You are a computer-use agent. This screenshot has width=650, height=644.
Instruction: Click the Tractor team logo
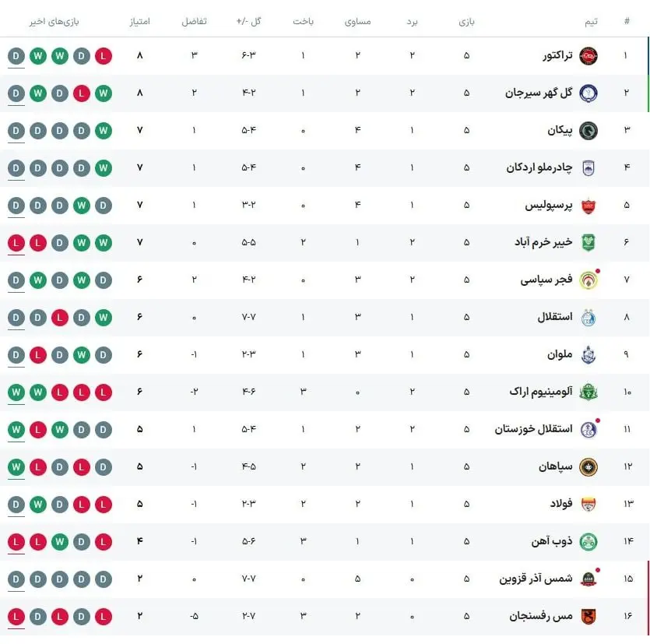(x=588, y=55)
